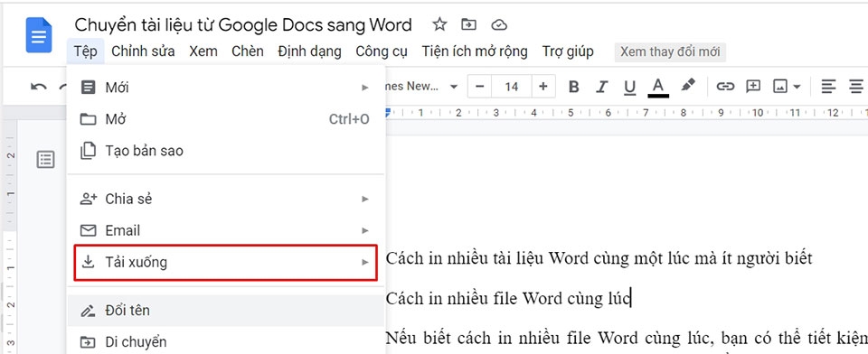The height and width of the screenshot is (354, 868).
Task: Choose Đổi tên from the menu
Action: coord(225,311)
